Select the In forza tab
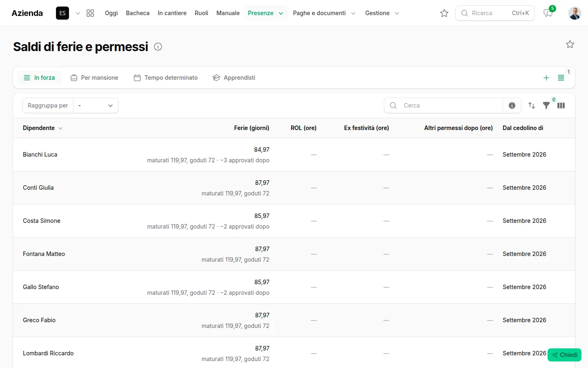The image size is (588, 368). coord(39,78)
